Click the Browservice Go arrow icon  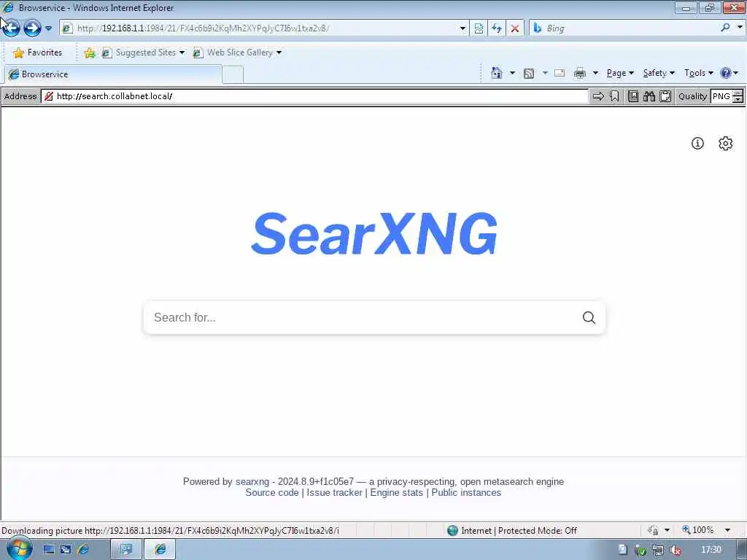tap(598, 96)
